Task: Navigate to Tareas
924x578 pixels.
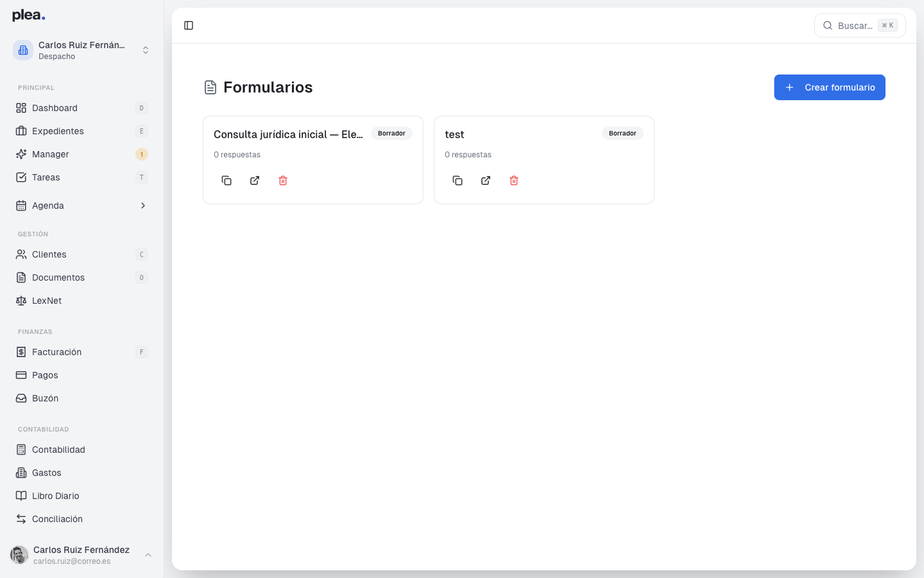Action: click(82, 177)
